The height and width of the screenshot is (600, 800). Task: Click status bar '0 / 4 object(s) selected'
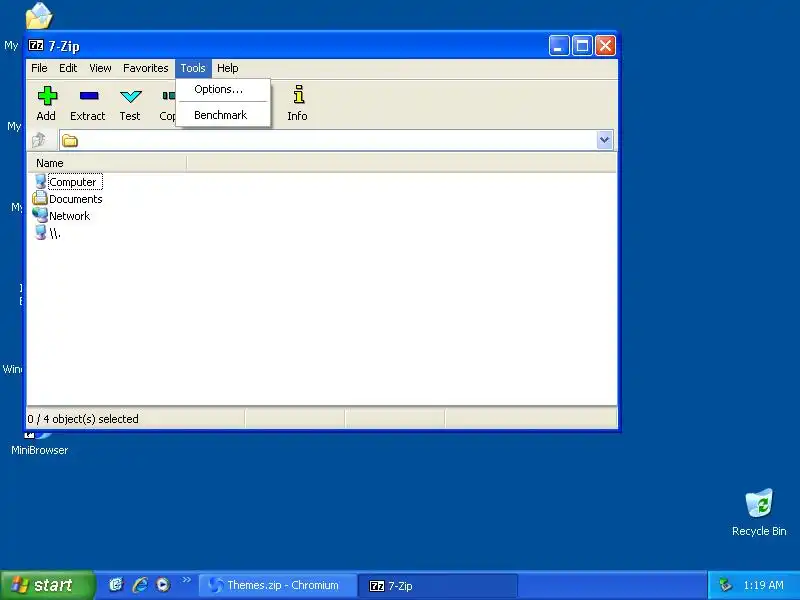tap(83, 419)
